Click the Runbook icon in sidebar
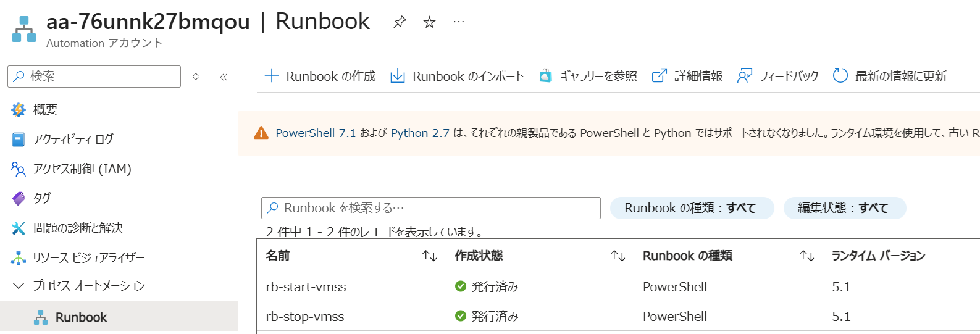This screenshot has height=334, width=980. (x=41, y=317)
